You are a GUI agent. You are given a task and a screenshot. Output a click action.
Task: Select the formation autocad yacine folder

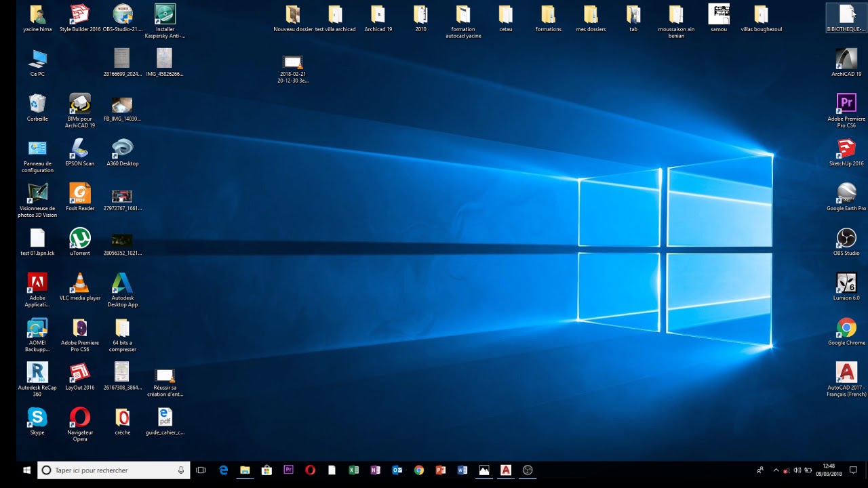coord(463,21)
